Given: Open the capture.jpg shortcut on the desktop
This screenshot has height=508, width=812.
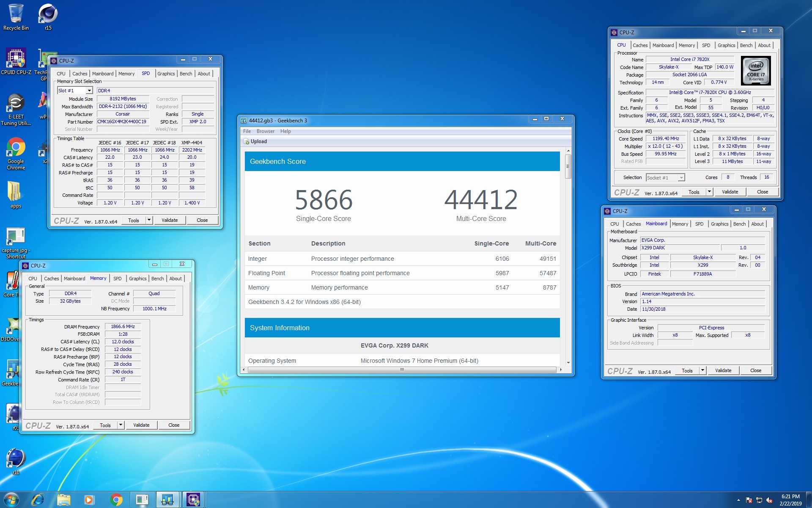Looking at the screenshot, I should pyautogui.click(x=16, y=243).
